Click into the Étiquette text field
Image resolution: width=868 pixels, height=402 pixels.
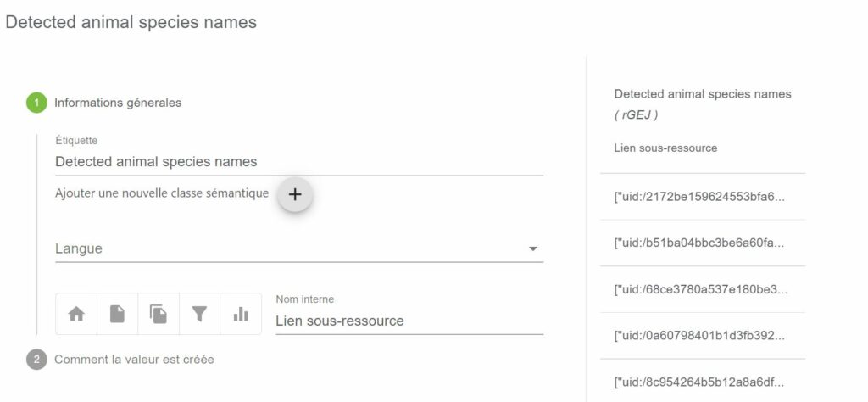[x=299, y=162]
